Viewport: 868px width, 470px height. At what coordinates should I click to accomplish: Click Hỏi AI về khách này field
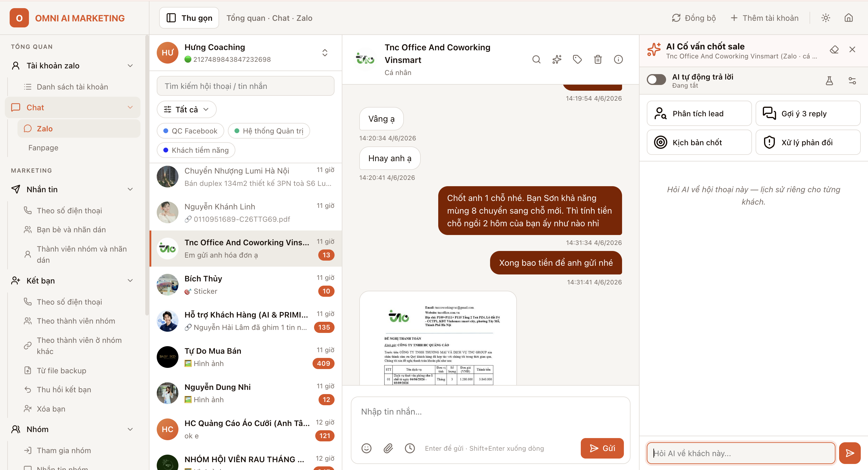coord(741,453)
